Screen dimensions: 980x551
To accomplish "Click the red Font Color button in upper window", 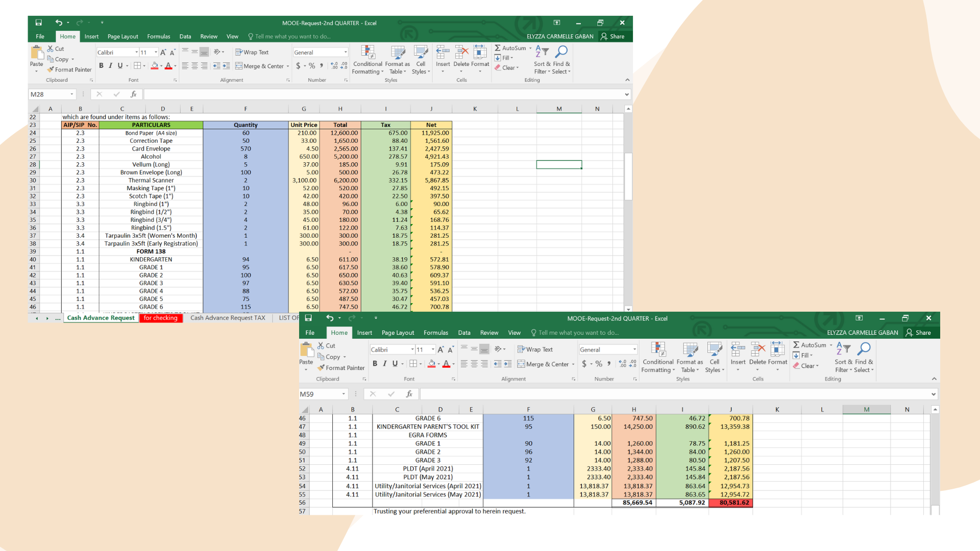I will coord(168,66).
